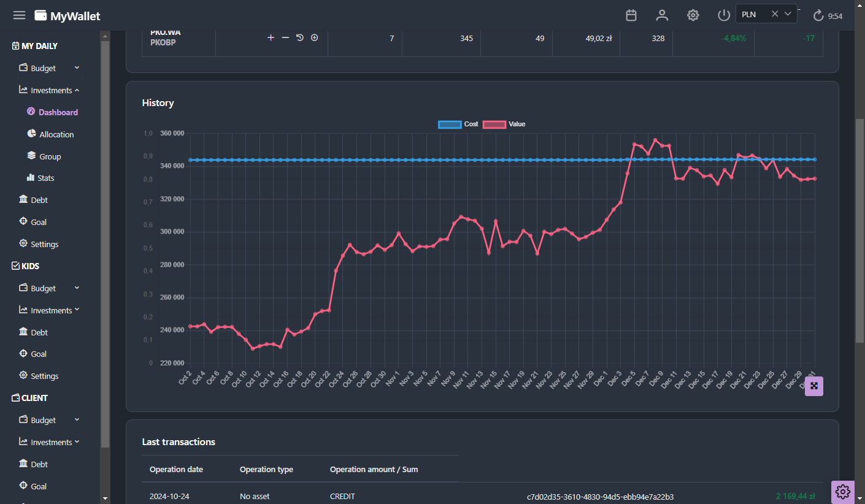Click the 2 169,44 zł amount
This screenshot has height=504, width=865.
[795, 496]
